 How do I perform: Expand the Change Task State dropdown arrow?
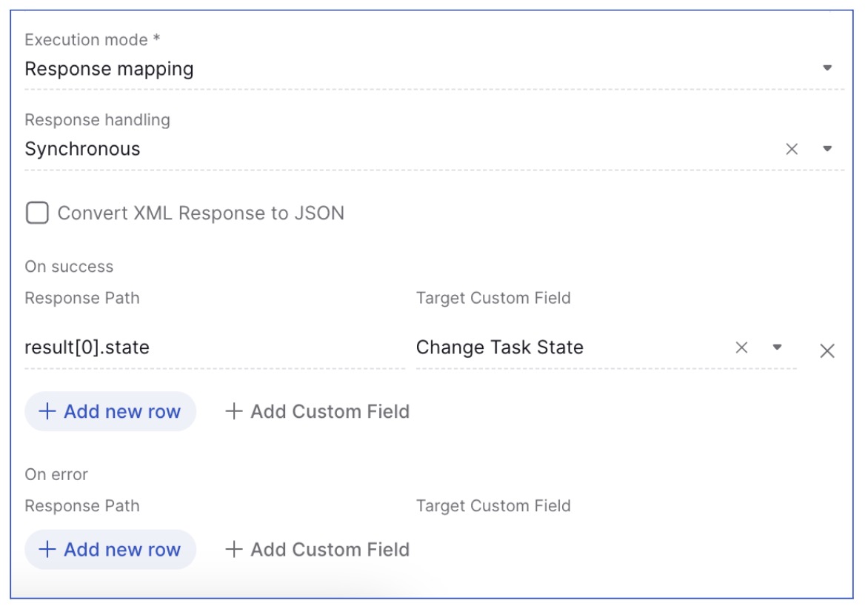pos(777,347)
